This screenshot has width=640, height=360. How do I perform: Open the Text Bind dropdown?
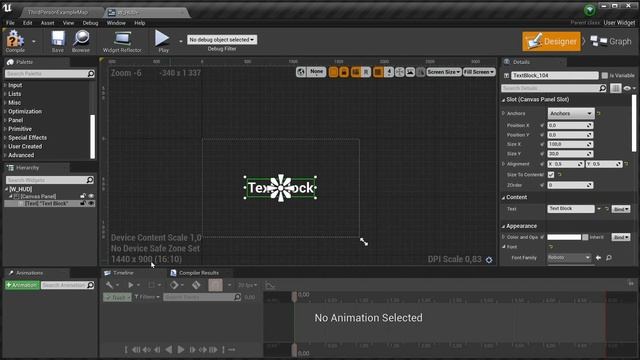621,209
